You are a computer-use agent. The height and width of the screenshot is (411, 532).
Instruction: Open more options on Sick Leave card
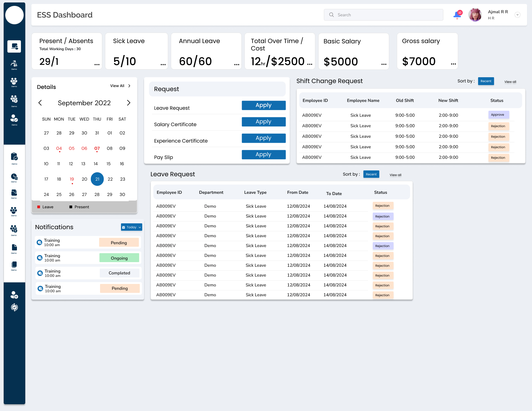(x=163, y=65)
